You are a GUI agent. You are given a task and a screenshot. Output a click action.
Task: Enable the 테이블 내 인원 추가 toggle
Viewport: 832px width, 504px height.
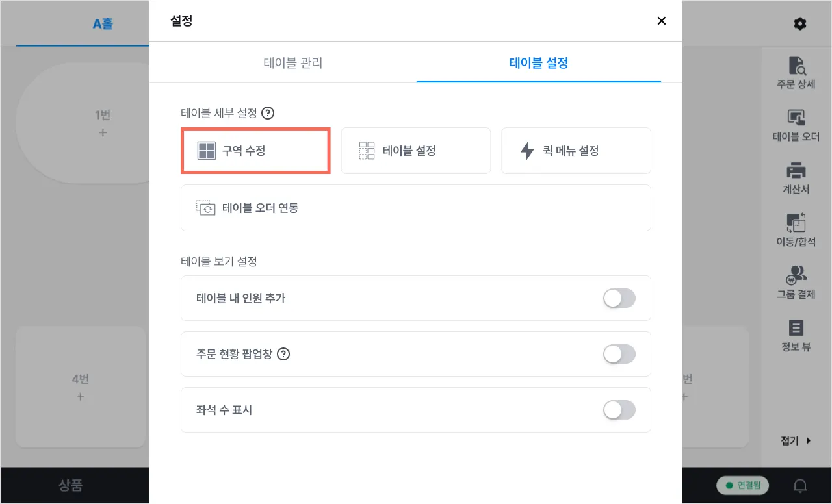(619, 298)
